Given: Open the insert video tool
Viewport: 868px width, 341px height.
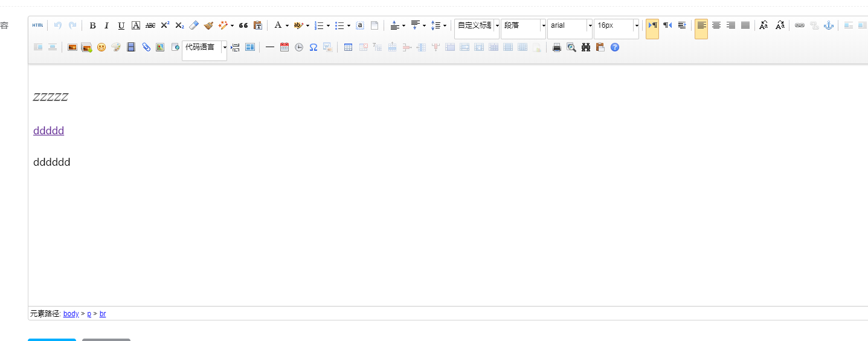Looking at the screenshot, I should coord(131,47).
